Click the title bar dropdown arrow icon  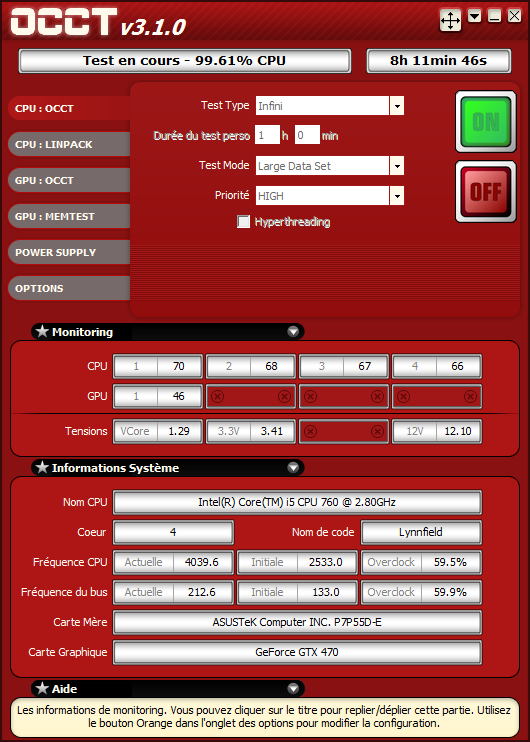(x=475, y=17)
